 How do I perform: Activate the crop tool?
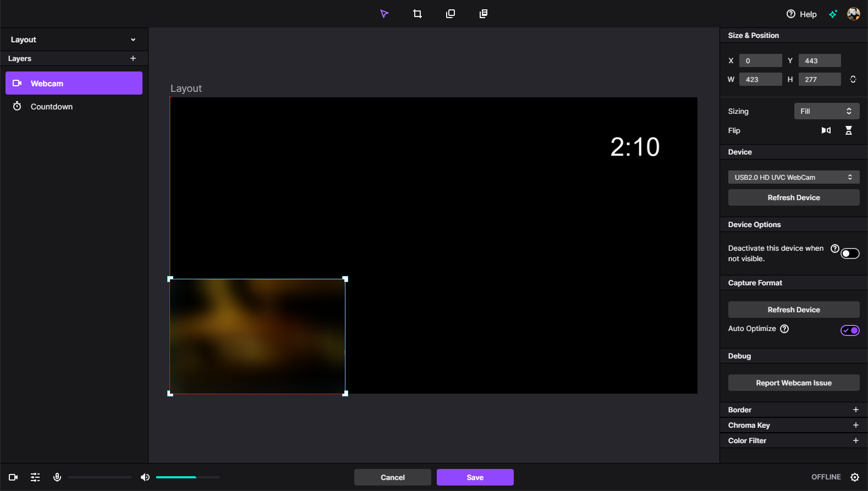[417, 14]
